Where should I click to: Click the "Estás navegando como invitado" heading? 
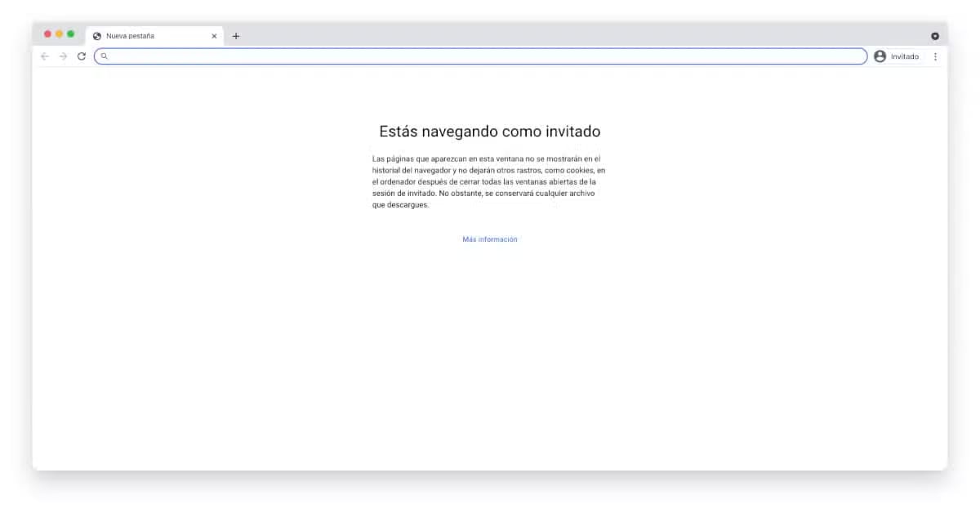coord(489,132)
